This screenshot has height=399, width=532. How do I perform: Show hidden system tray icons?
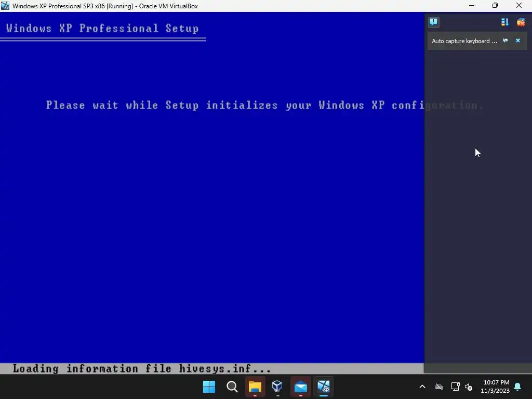tap(422, 387)
